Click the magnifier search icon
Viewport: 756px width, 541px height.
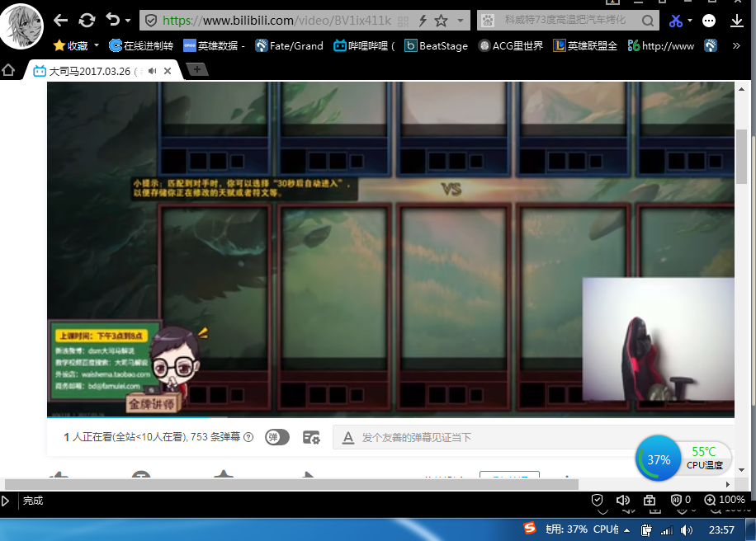click(648, 21)
